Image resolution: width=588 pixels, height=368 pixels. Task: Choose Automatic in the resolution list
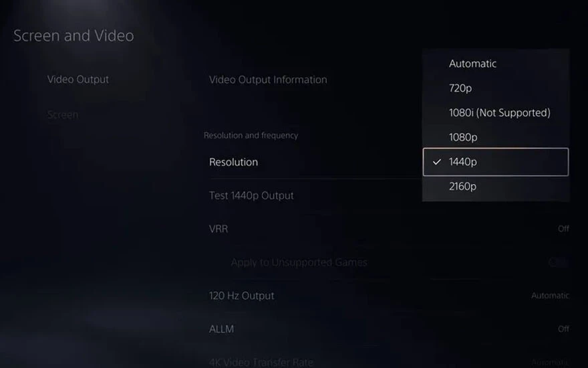[472, 64]
